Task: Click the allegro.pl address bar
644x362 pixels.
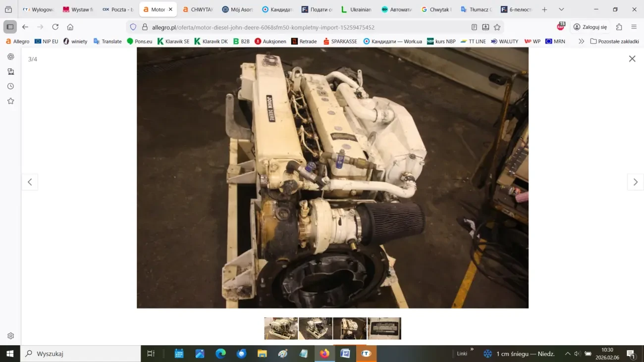Action: coord(297,27)
